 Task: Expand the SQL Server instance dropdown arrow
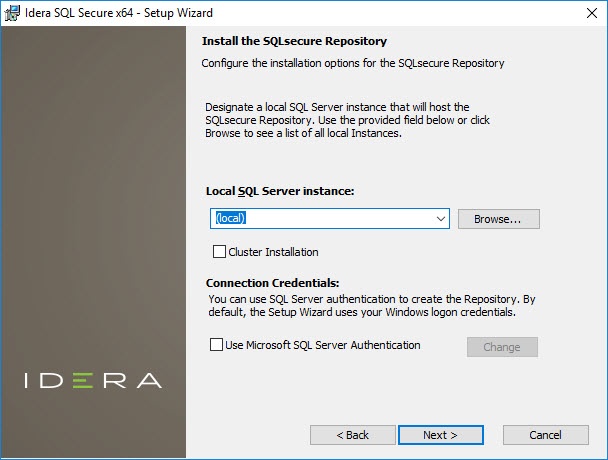click(x=440, y=218)
